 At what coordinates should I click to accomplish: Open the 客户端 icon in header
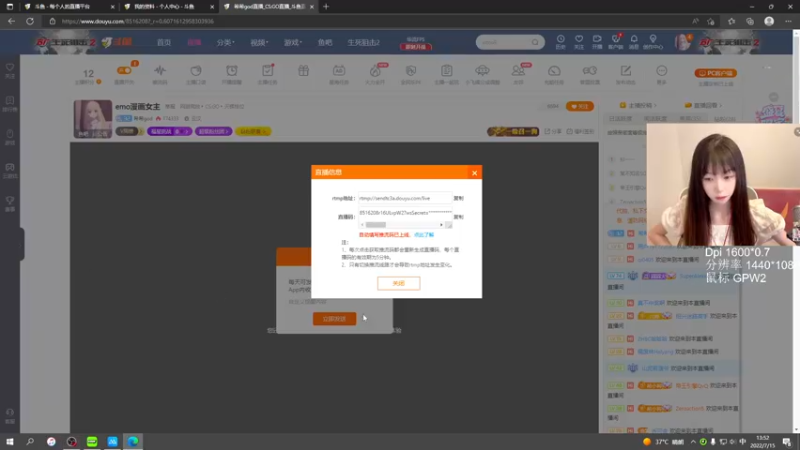pyautogui.click(x=615, y=42)
